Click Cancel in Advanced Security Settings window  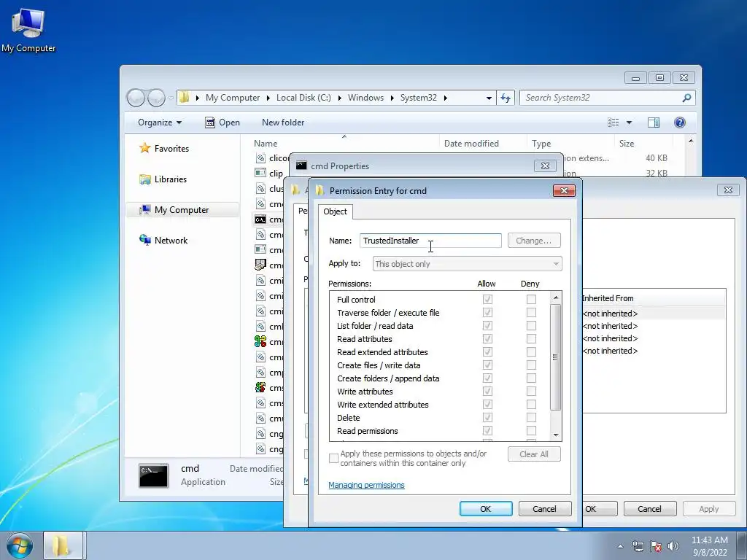pos(649,508)
